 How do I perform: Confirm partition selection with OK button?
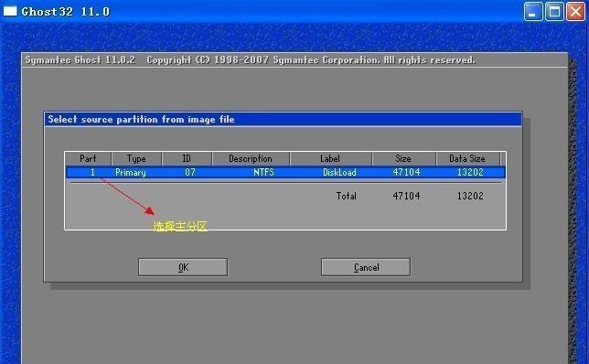pyautogui.click(x=183, y=267)
